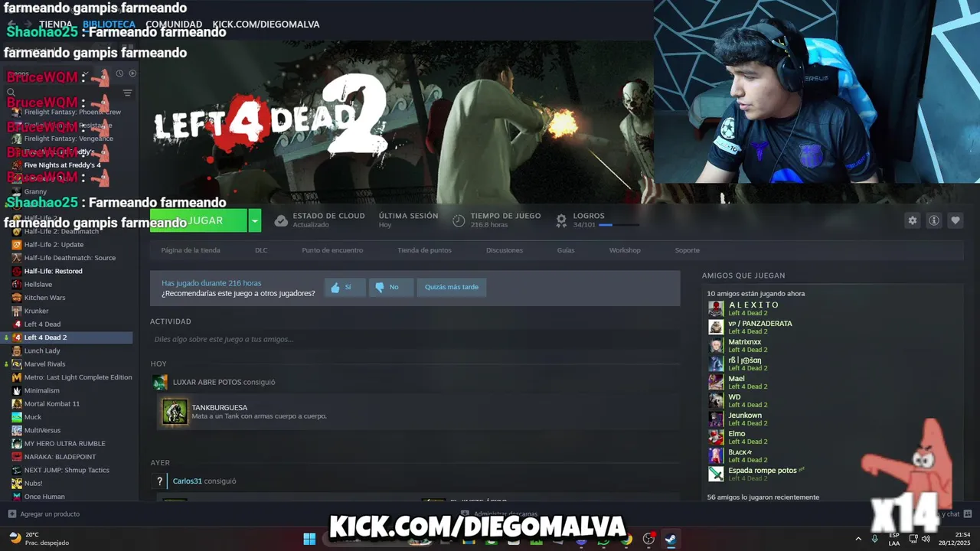Click the thumbs-up Sí button
The width and height of the screenshot is (980, 551).
[x=345, y=287]
